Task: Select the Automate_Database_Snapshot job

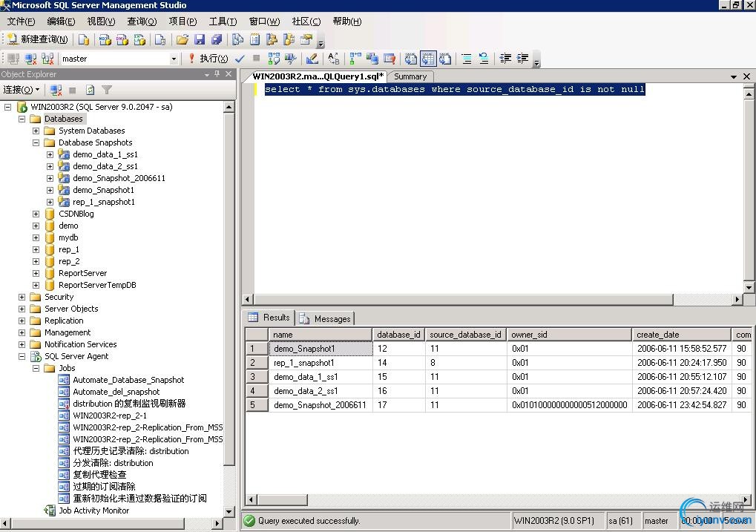Action: [128, 380]
